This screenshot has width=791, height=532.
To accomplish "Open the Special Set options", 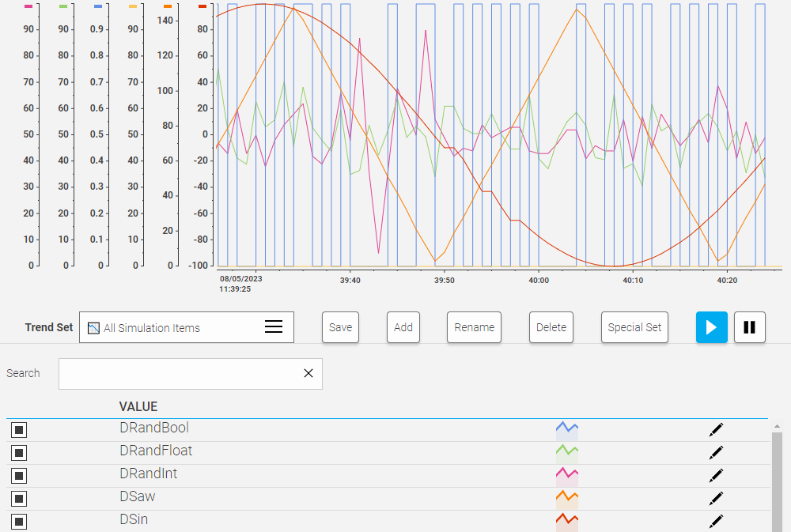I will 634,326.
